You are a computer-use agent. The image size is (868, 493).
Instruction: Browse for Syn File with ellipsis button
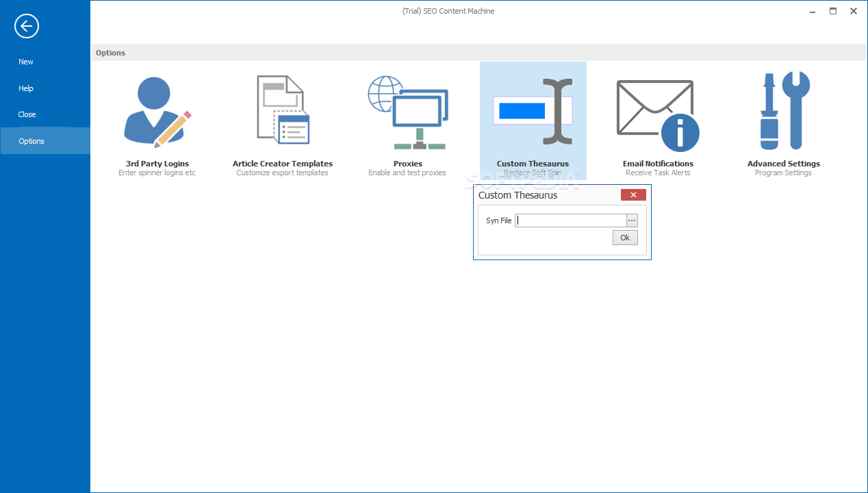pos(633,220)
